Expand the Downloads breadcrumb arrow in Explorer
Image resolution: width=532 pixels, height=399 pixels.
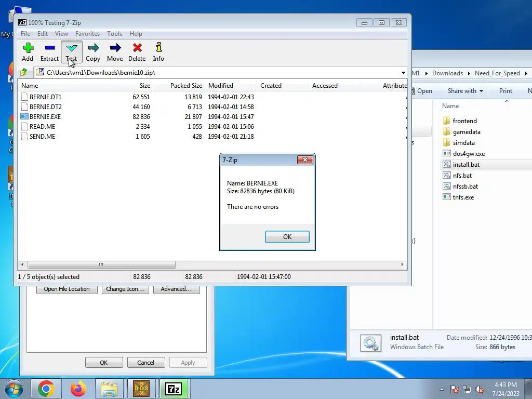click(469, 73)
